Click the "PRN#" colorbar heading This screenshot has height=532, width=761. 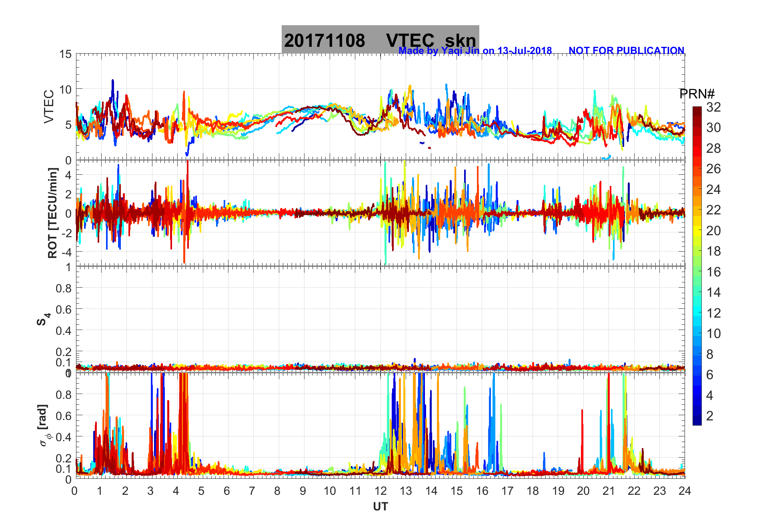(697, 94)
